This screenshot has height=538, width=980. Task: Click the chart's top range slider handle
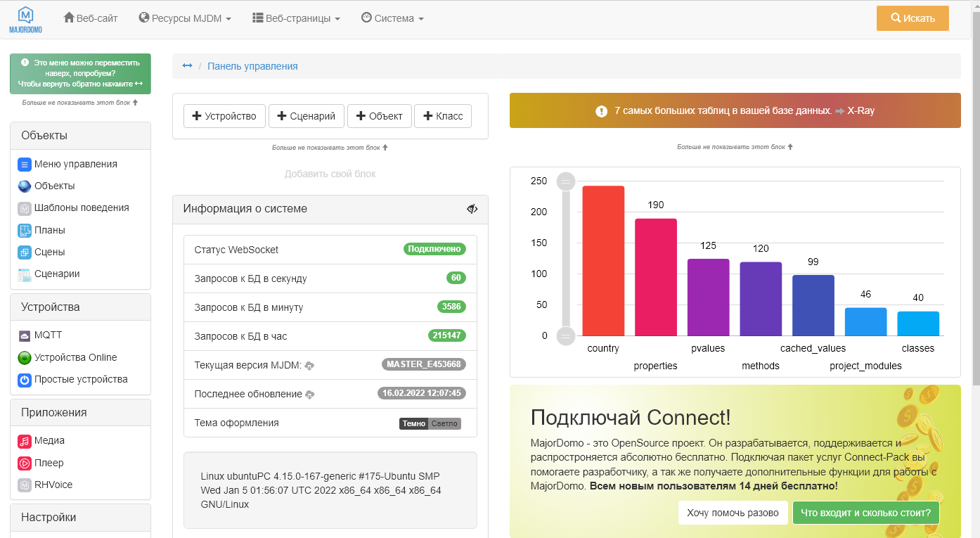click(566, 181)
